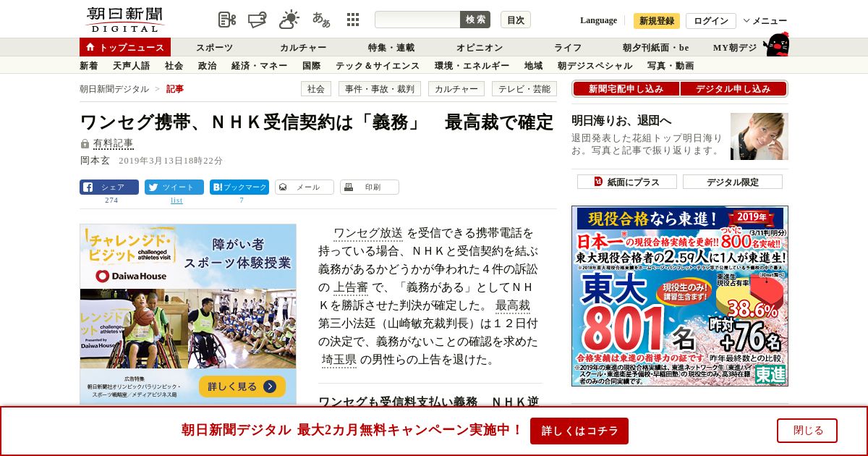This screenshot has height=456, width=868.
Task: Click the Asahi Shimbun Digital logo
Action: pos(124,20)
